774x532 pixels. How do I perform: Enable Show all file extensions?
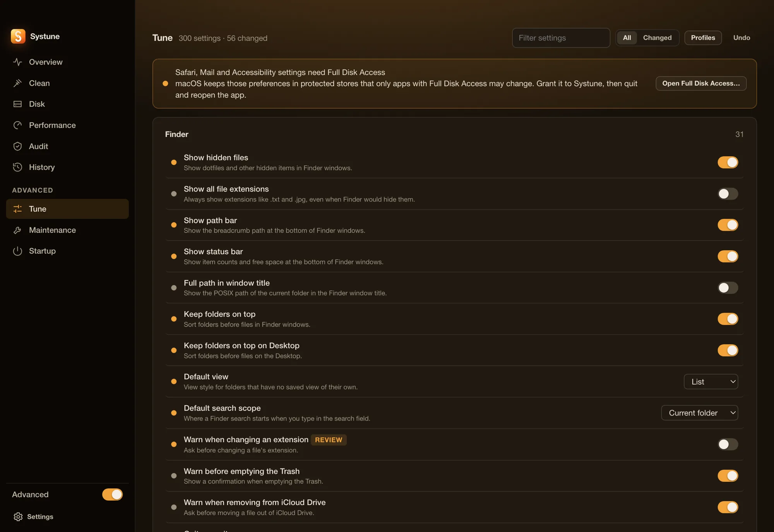coord(728,194)
